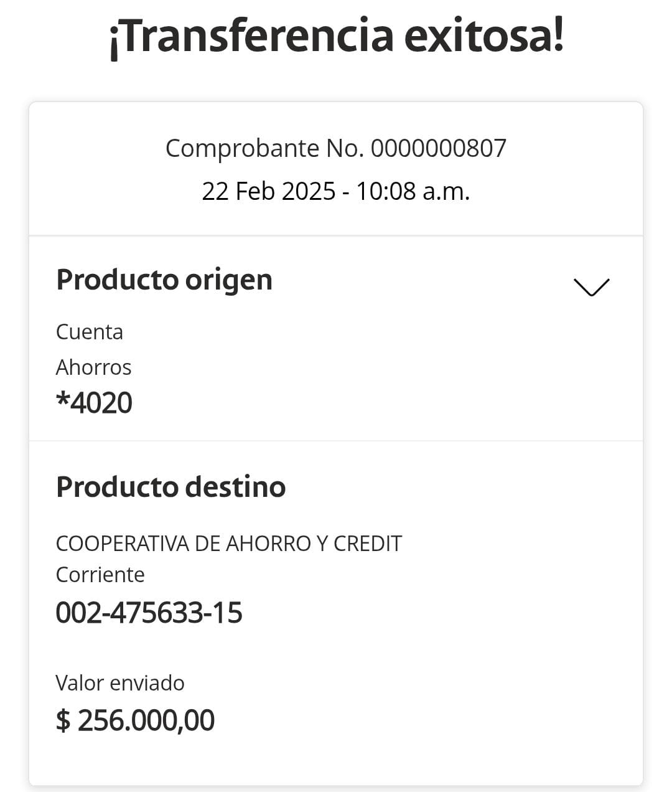Select origin account number *4020

[94, 403]
